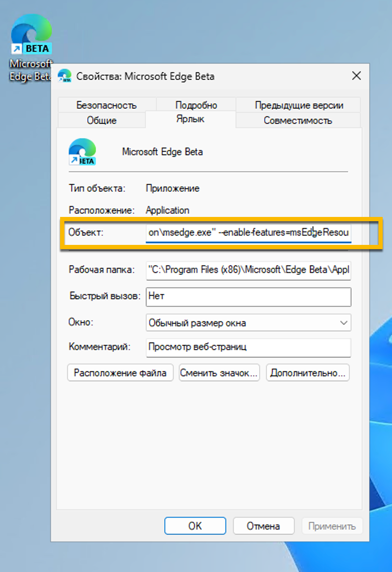The height and width of the screenshot is (572, 392).
Task: Click the Расположение label
Action: pos(102,210)
